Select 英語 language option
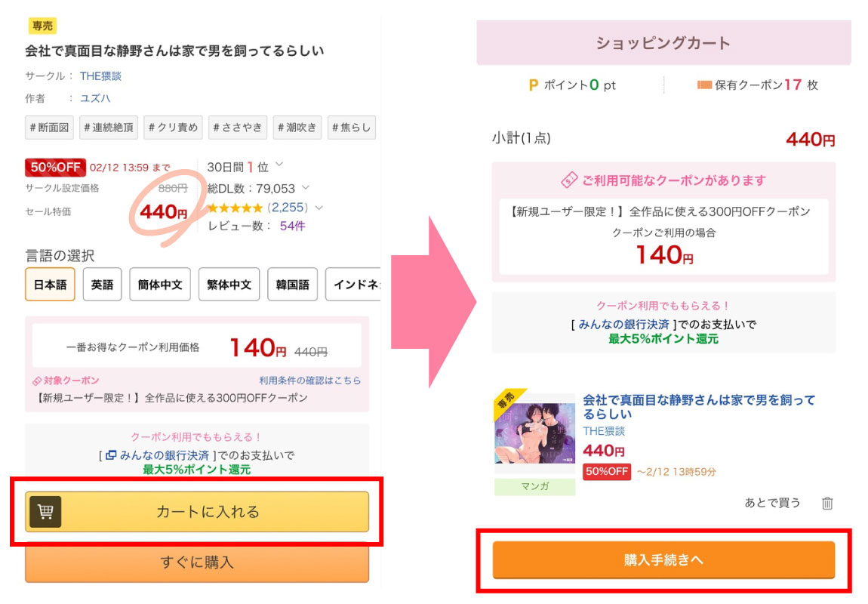The image size is (868, 604). (103, 285)
